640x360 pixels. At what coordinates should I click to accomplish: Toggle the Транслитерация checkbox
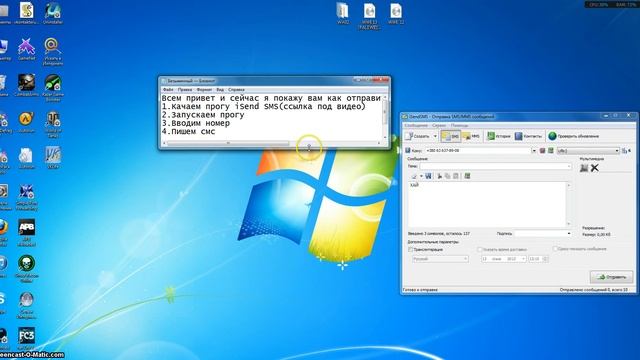point(411,249)
